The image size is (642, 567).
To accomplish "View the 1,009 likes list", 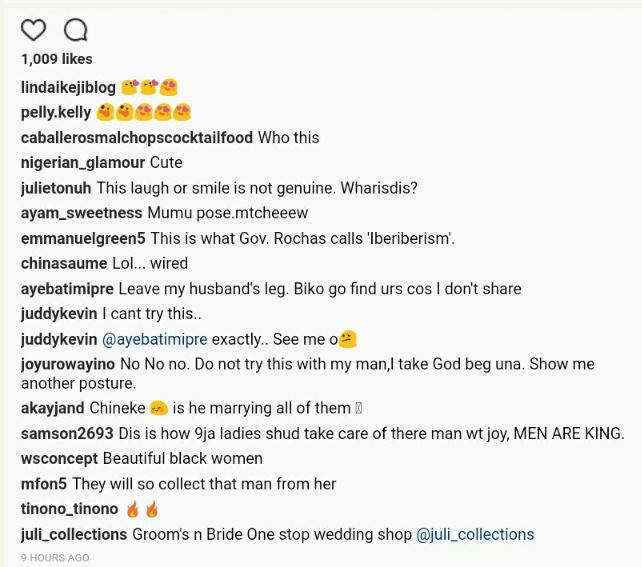I will (57, 59).
